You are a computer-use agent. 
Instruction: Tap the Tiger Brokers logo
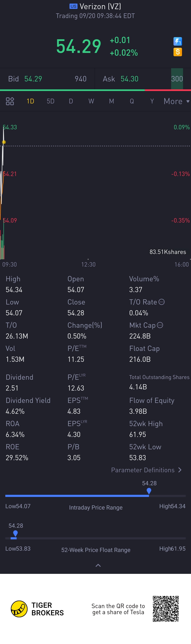19,609
